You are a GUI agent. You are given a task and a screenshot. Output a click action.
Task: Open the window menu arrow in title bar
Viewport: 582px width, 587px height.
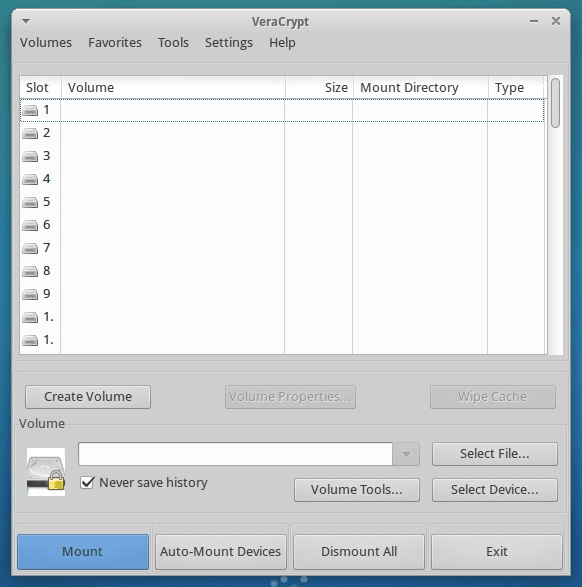26,21
